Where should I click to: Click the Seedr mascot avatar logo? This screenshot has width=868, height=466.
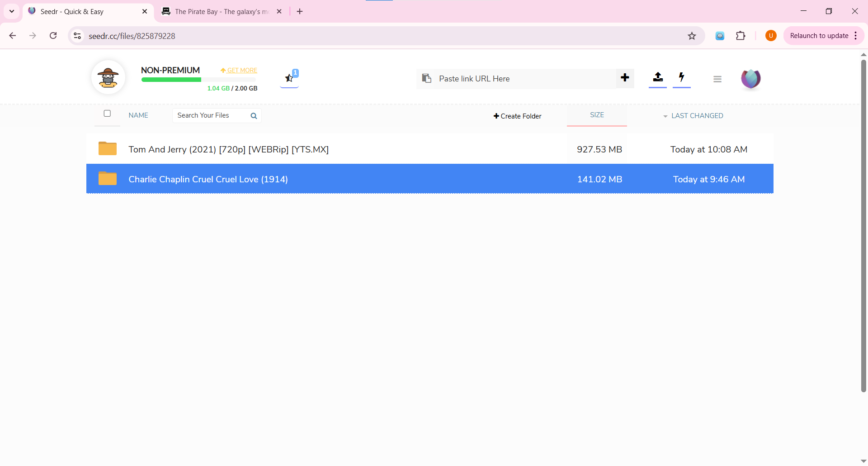click(108, 78)
